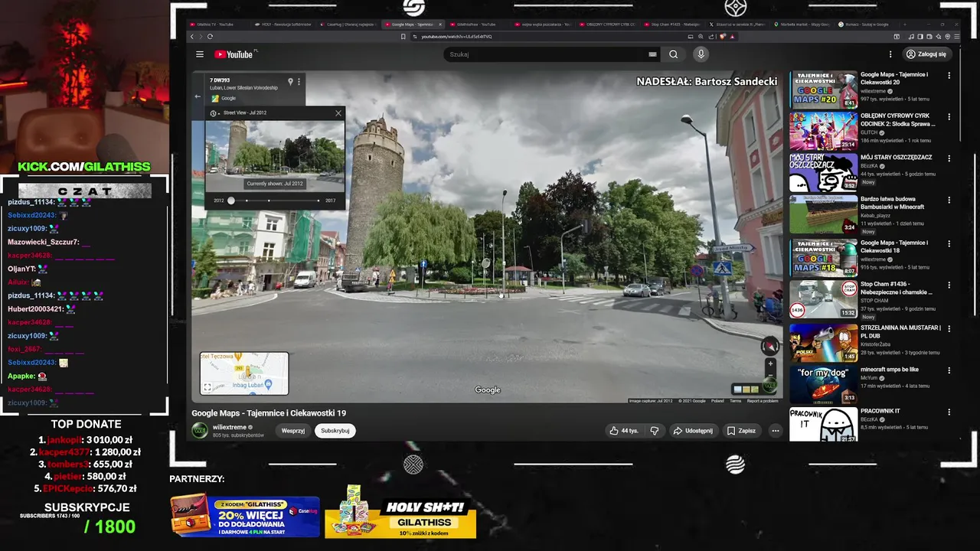Switch to Stop Cham #1435 tab
The image size is (980, 551).
[671, 24]
